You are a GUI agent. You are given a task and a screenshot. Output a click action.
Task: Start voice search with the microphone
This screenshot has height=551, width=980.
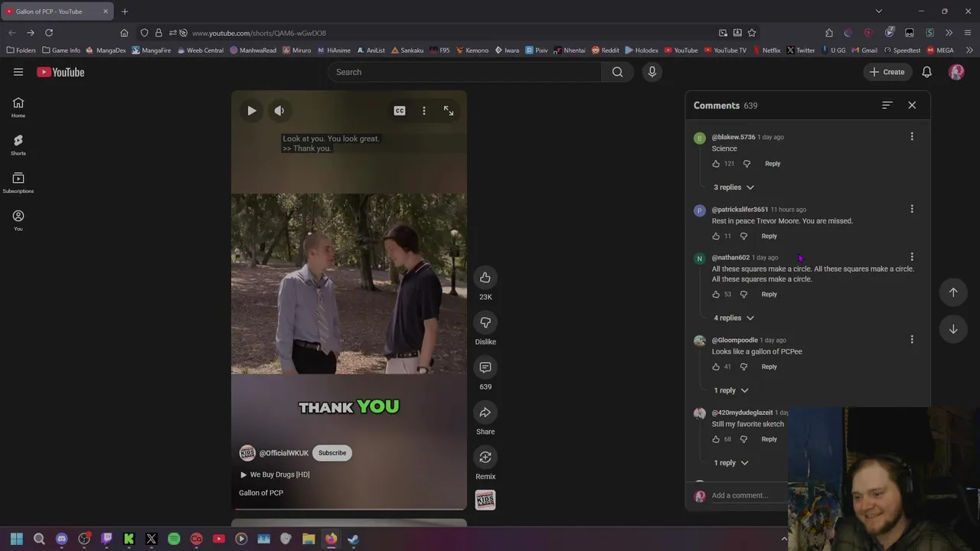(652, 72)
